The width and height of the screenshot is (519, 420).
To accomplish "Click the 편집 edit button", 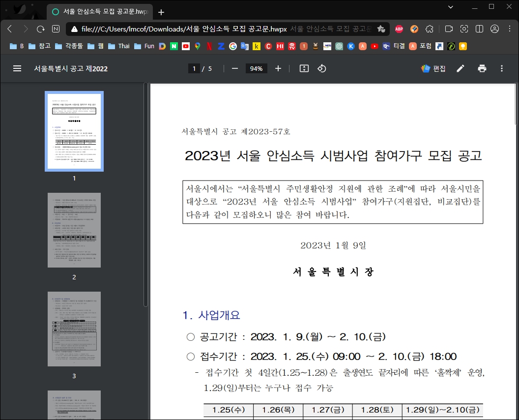I will [433, 68].
